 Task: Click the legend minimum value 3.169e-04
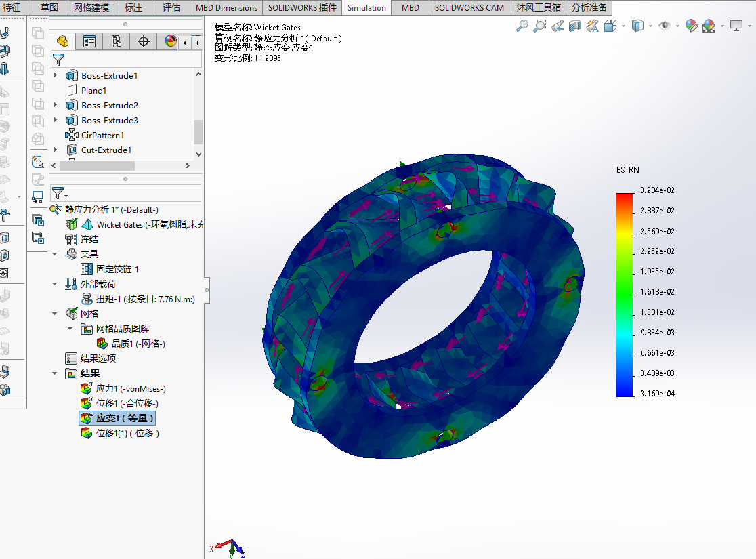point(657,394)
